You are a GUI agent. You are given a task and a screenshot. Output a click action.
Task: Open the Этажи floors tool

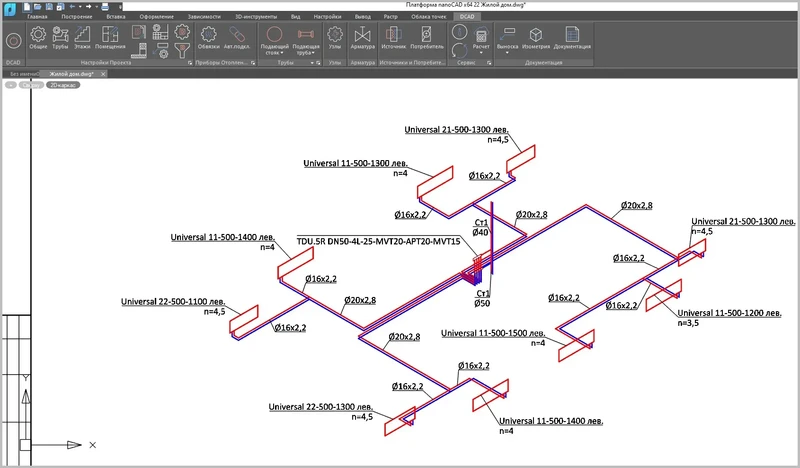(83, 38)
